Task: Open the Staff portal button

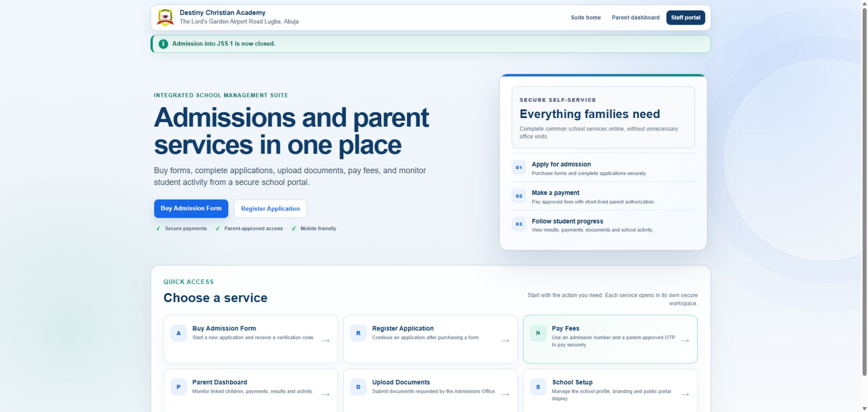Action: click(686, 18)
